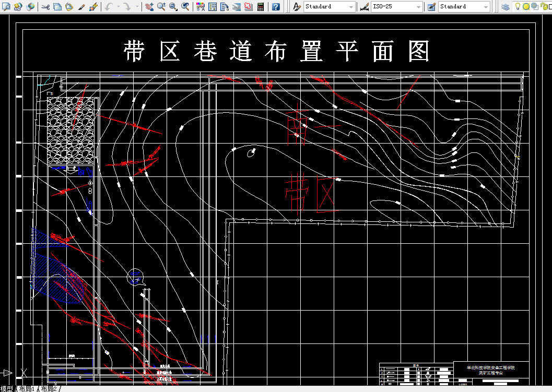Activate the Pan realtime hand tool
The height and width of the screenshot is (392, 552).
pyautogui.click(x=149, y=6)
